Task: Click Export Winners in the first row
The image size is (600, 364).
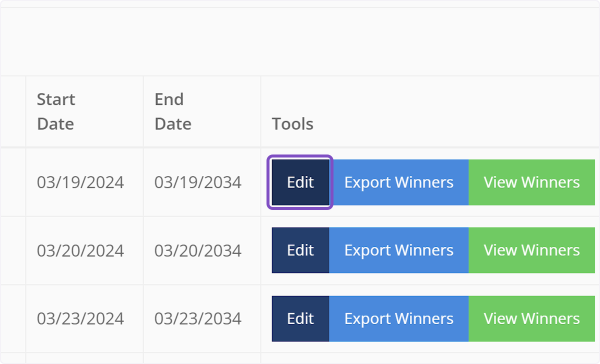Action: 398,182
